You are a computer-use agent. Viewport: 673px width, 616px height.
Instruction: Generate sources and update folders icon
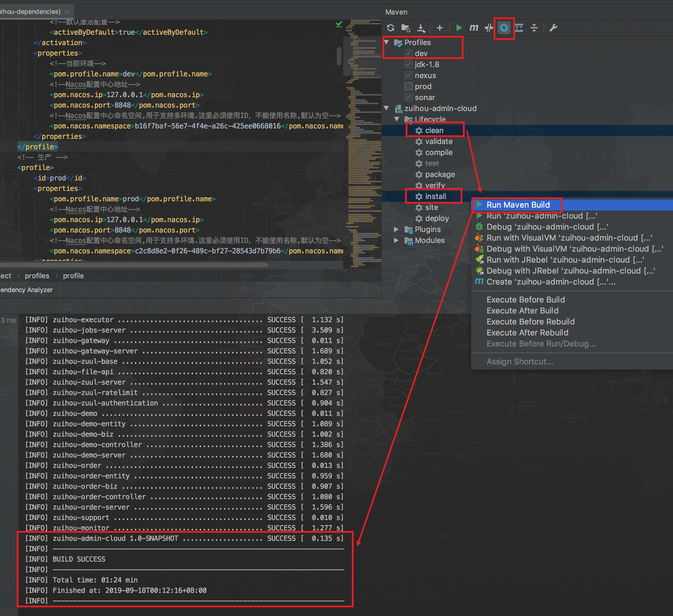pos(406,28)
